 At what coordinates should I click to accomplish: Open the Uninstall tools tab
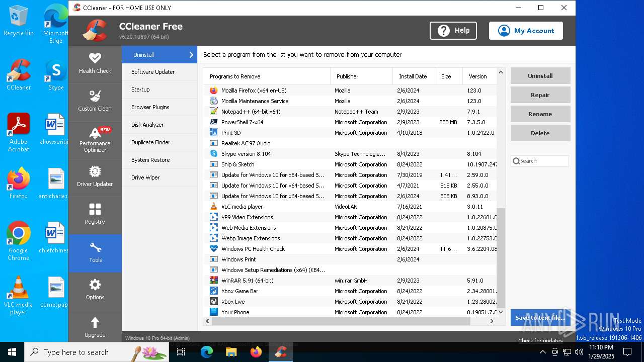[x=159, y=55]
